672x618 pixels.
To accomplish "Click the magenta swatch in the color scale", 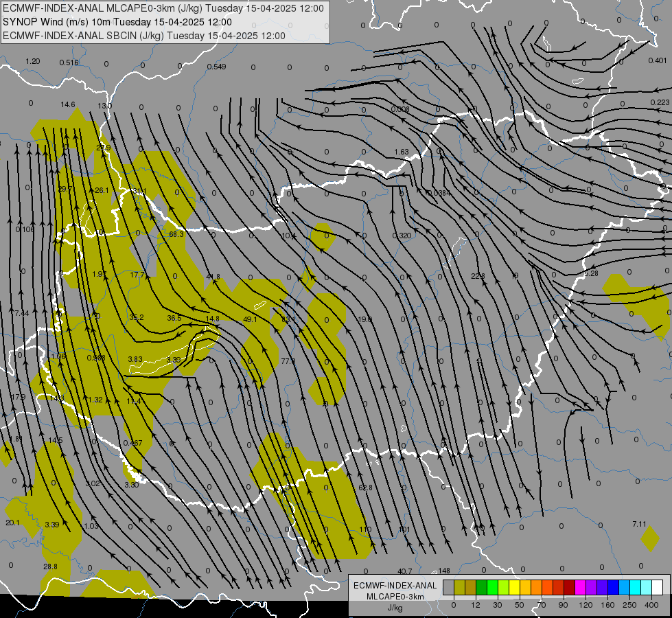I will [x=581, y=587].
